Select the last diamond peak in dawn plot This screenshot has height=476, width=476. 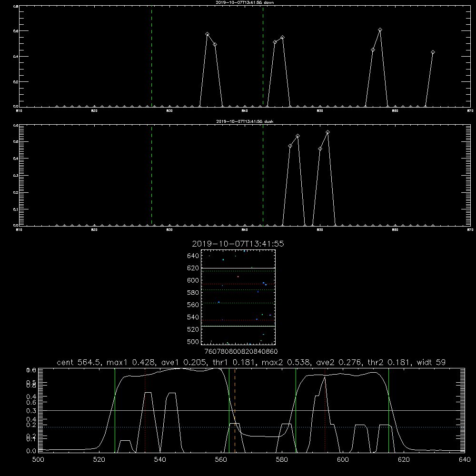[x=433, y=52]
